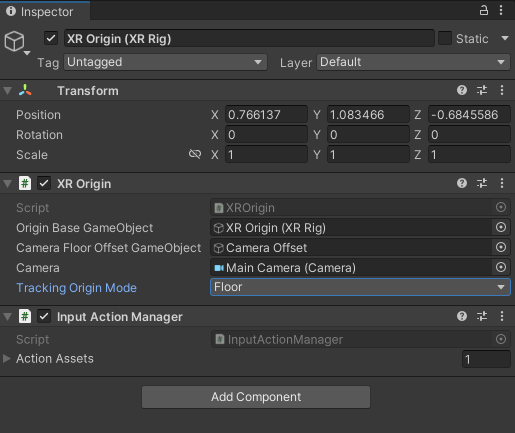Disable the Input Action Manager component checkbox

[x=44, y=316]
